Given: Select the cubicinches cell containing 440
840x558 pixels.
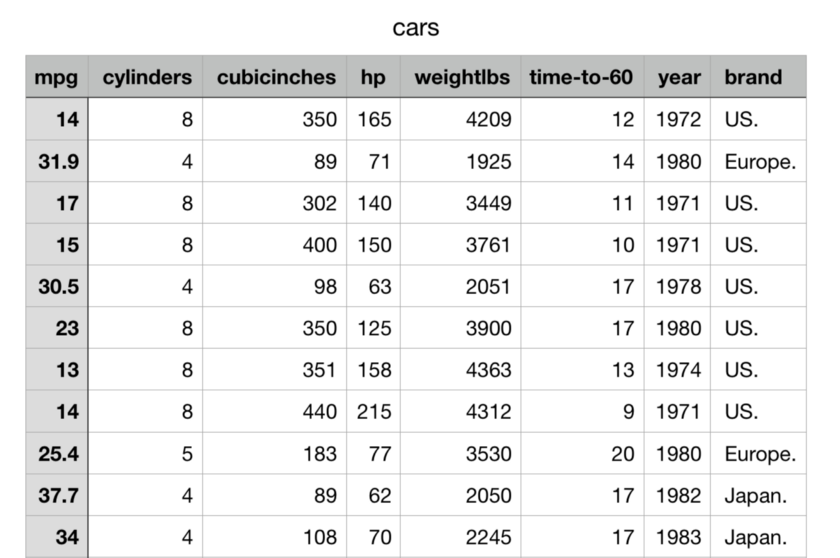Looking at the screenshot, I should click(274, 411).
